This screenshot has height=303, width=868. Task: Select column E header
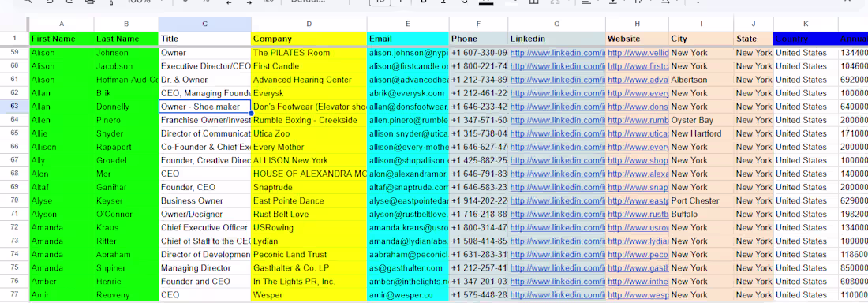tap(408, 24)
